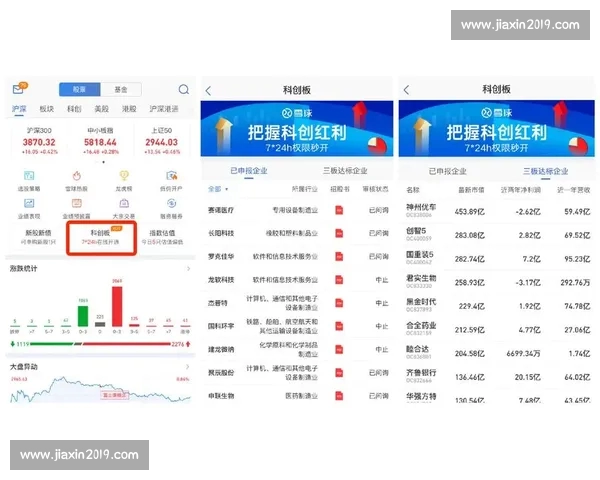Image resolution: width=600 pixels, height=480 pixels.
Task: Select the 沪深港通 tab
Action: tap(164, 109)
